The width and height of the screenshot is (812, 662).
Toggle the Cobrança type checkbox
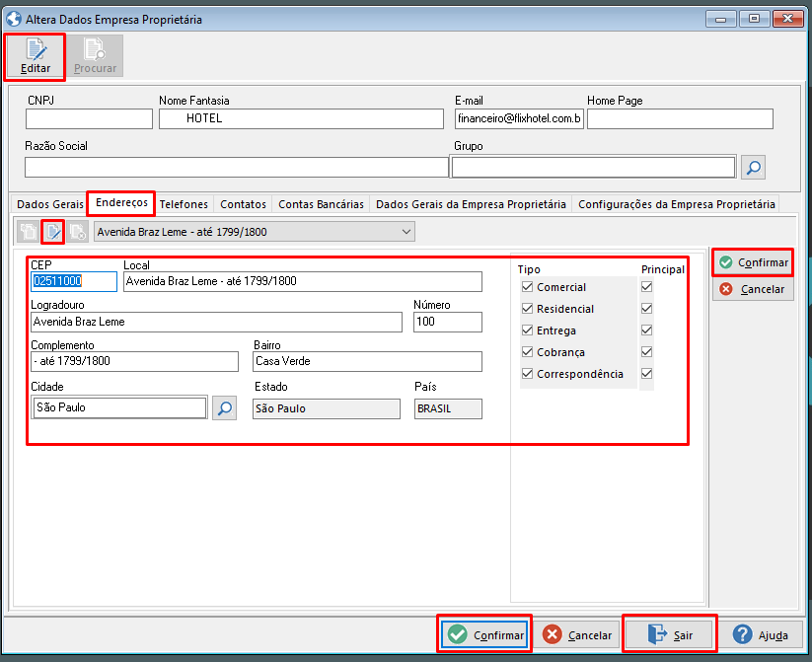pos(527,352)
